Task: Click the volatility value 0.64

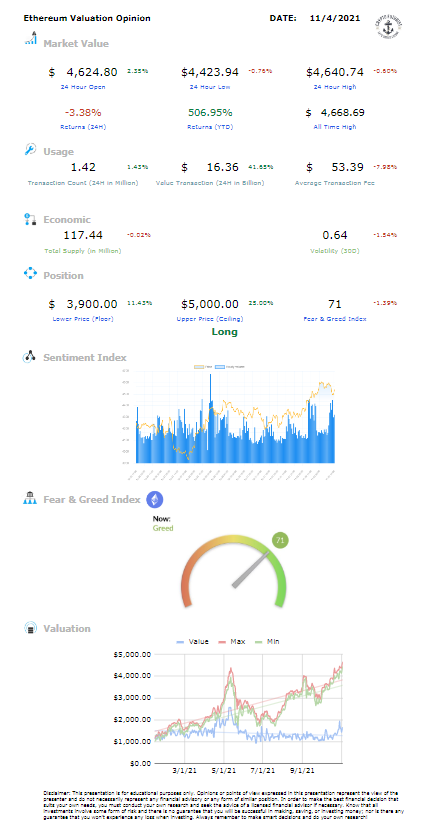Action: 335,235
